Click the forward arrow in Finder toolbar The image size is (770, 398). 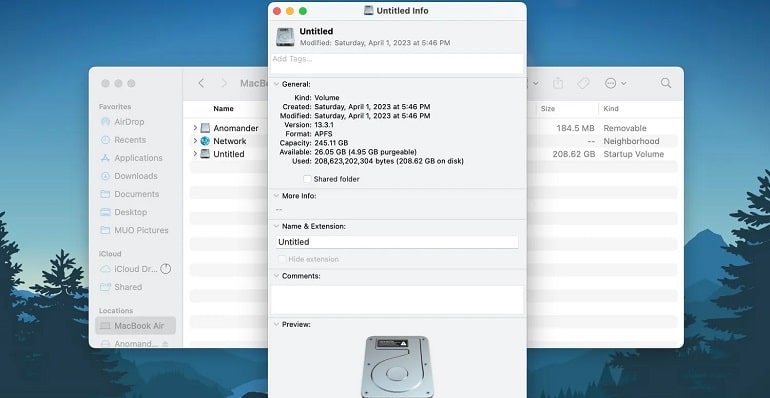[x=224, y=83]
